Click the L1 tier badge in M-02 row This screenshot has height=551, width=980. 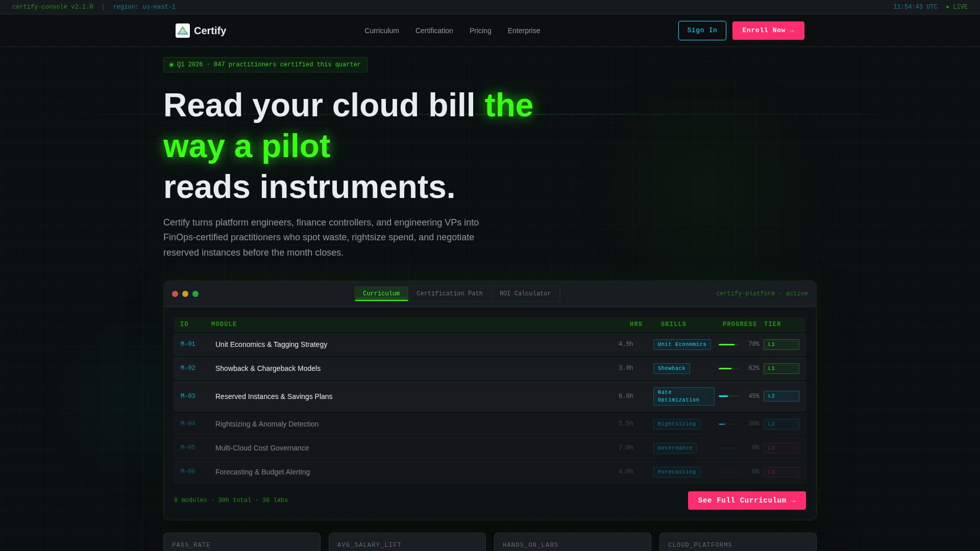(781, 369)
